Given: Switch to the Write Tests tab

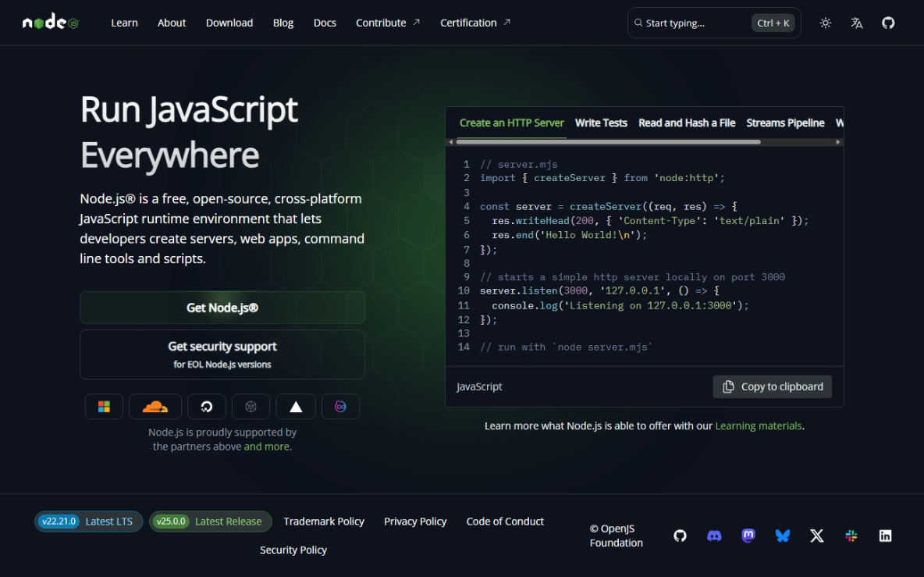Looking at the screenshot, I should 601,123.
